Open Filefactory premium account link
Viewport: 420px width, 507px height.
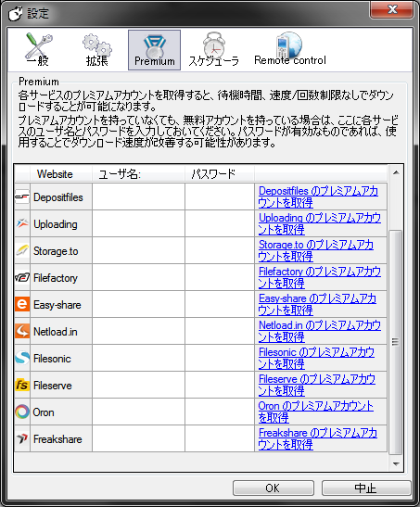tap(320, 277)
